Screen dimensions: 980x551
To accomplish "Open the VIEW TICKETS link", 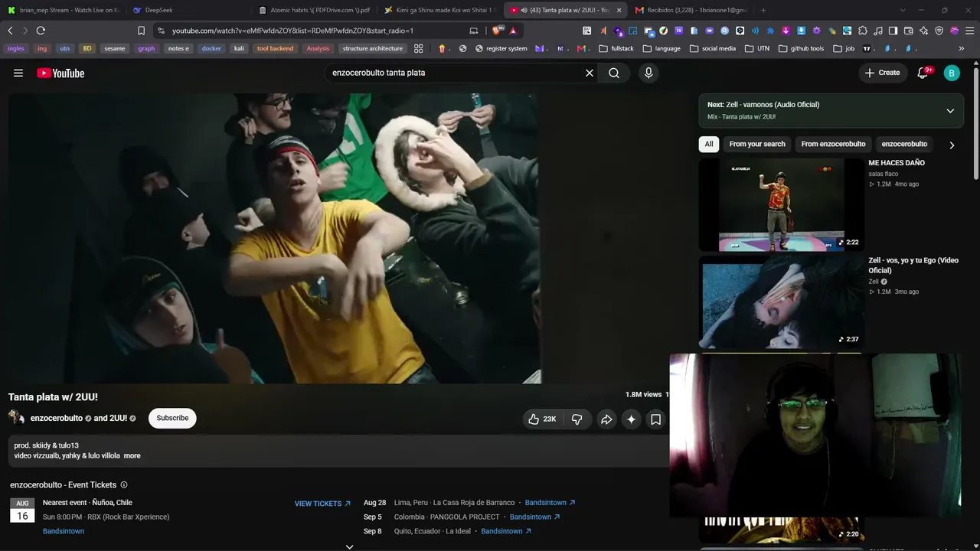I will [x=322, y=504].
